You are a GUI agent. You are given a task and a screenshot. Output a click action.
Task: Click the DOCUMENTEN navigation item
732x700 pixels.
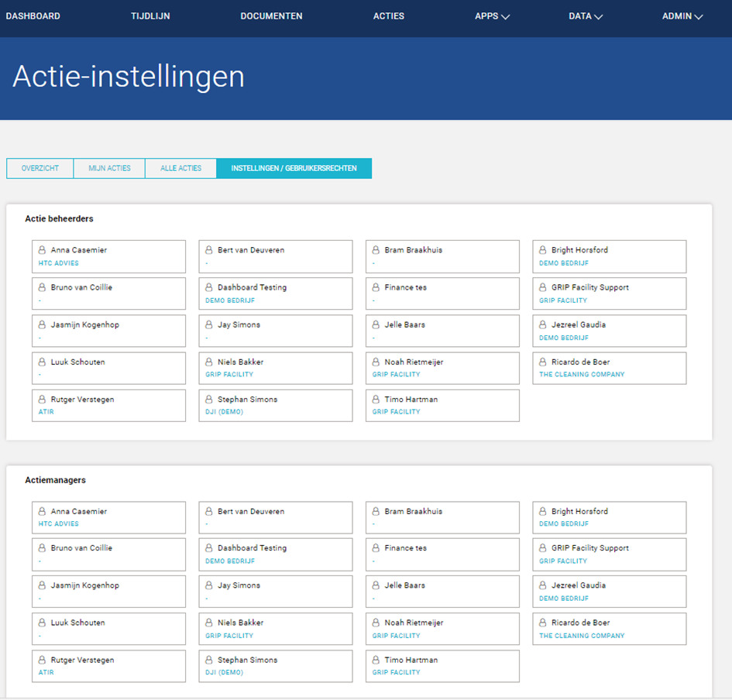click(271, 16)
